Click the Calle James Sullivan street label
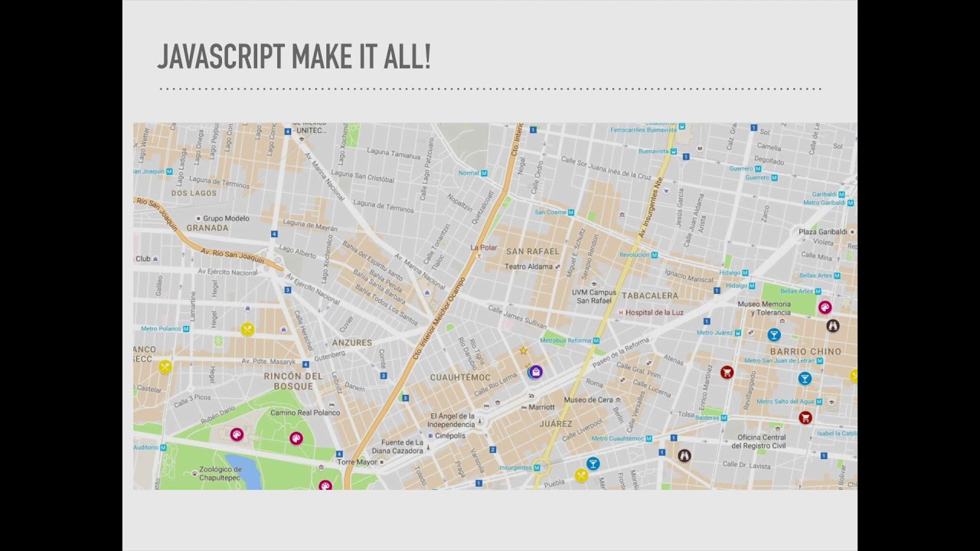 pos(518,316)
